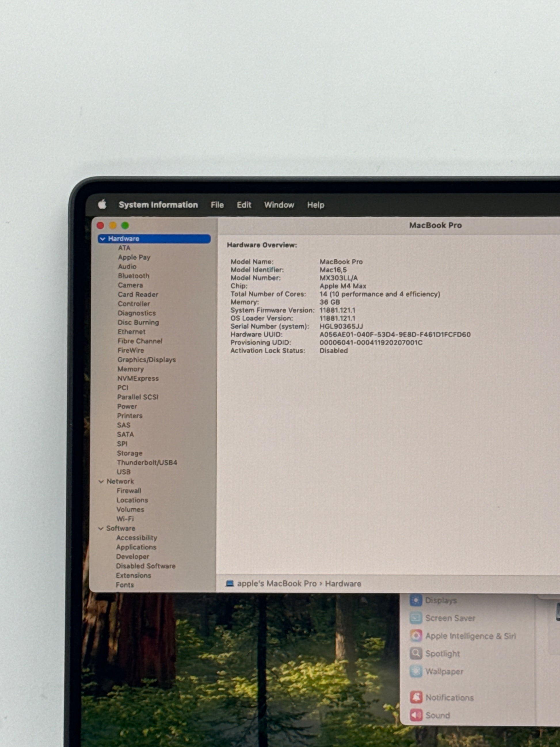
Task: Click the Screen Saver icon
Action: click(416, 618)
